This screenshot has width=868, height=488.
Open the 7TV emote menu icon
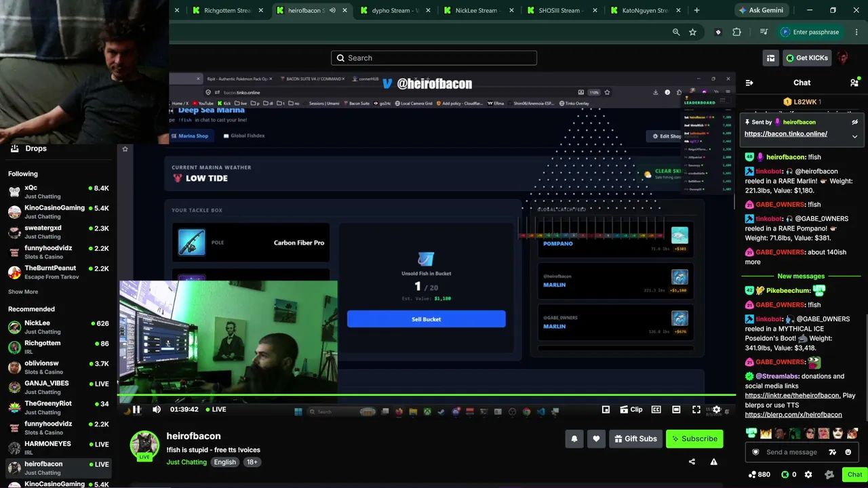point(834,452)
